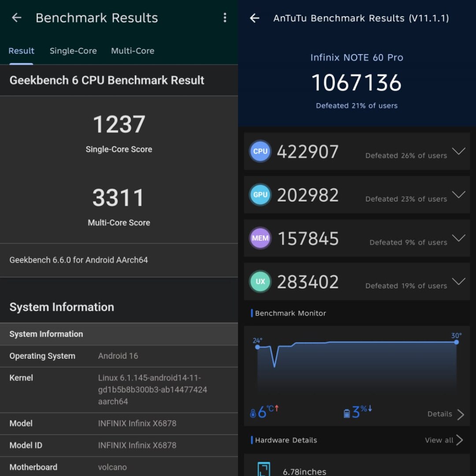Image resolution: width=476 pixels, height=476 pixels.
Task: Select the Geekbench 6 CPU Benchmark Result heading
Action: pyautogui.click(x=107, y=81)
